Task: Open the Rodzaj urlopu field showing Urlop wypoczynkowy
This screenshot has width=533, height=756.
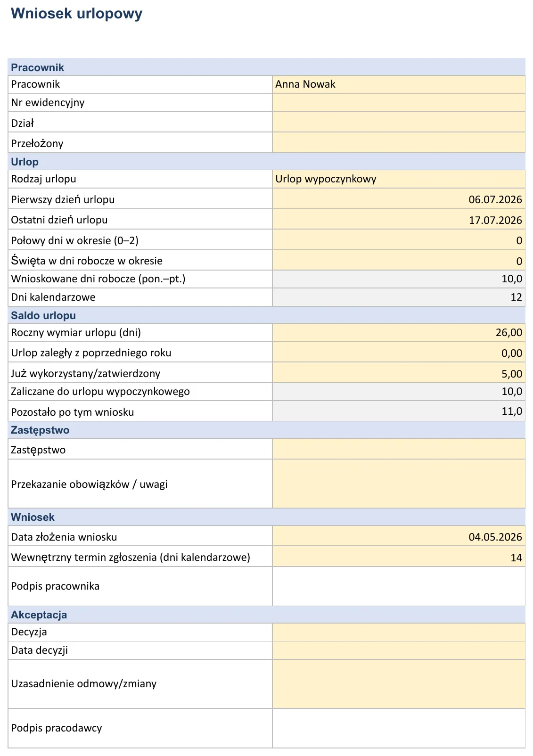Action: 399,179
